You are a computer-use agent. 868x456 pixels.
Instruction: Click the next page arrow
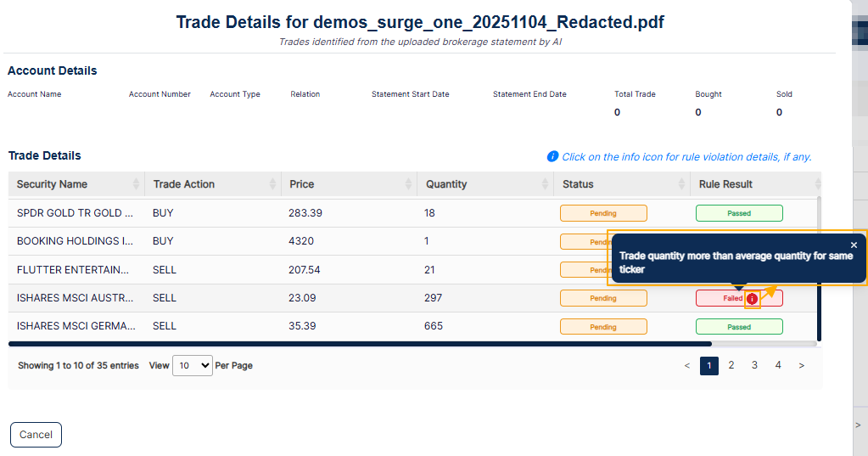pyautogui.click(x=801, y=366)
